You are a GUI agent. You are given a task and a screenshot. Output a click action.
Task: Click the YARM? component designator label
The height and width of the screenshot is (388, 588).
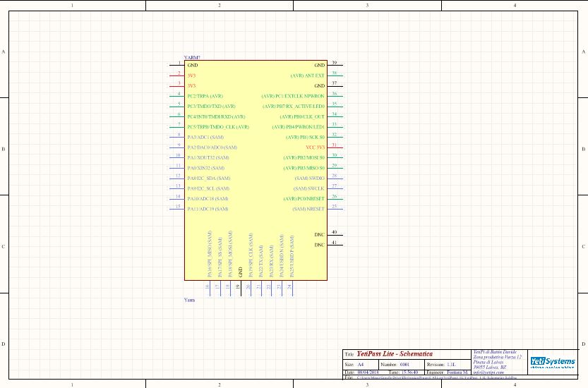click(192, 58)
